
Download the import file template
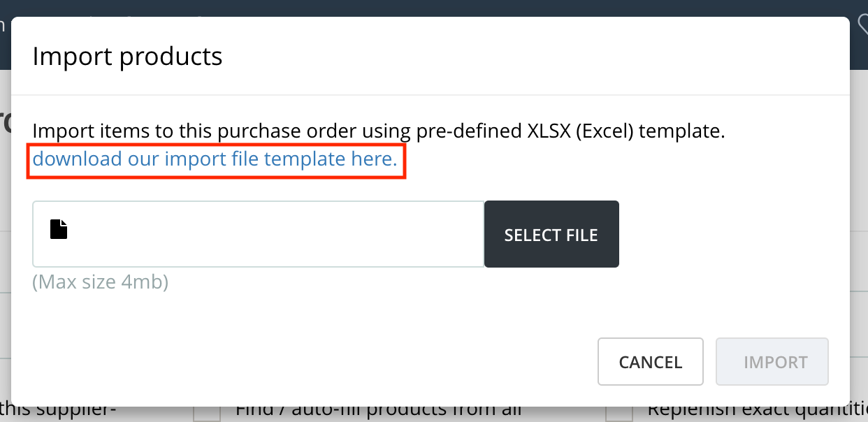(x=215, y=159)
